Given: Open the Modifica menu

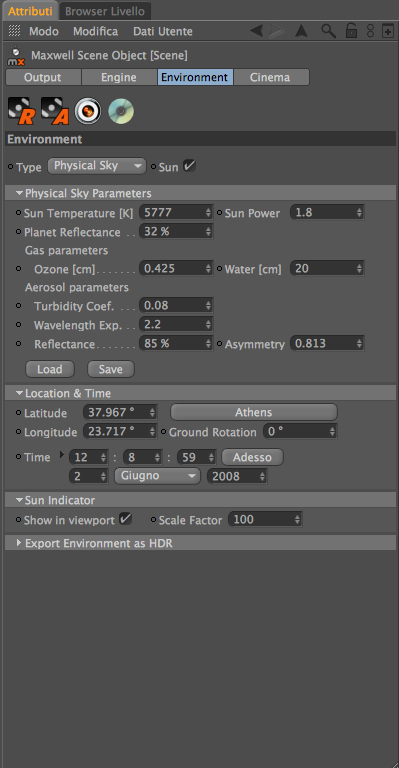Looking at the screenshot, I should pyautogui.click(x=95, y=31).
